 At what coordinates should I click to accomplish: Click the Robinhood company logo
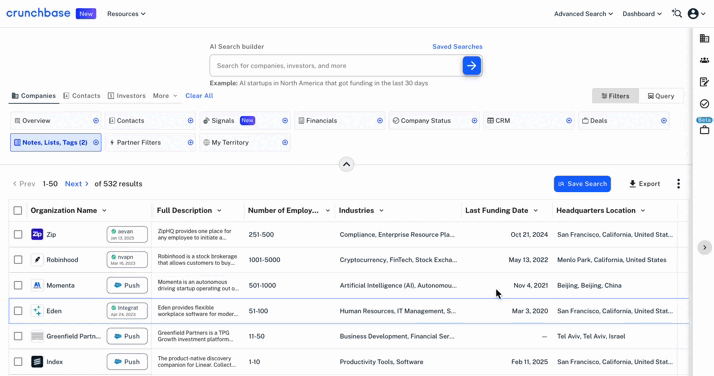(x=37, y=260)
